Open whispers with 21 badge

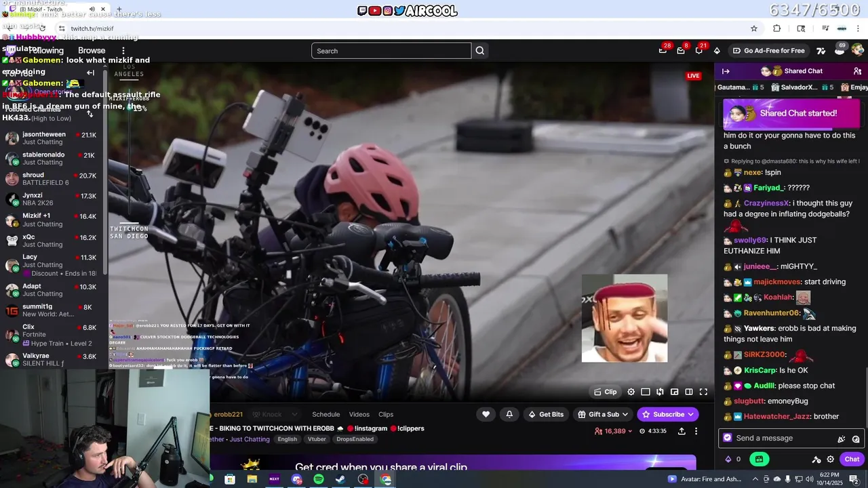(699, 50)
